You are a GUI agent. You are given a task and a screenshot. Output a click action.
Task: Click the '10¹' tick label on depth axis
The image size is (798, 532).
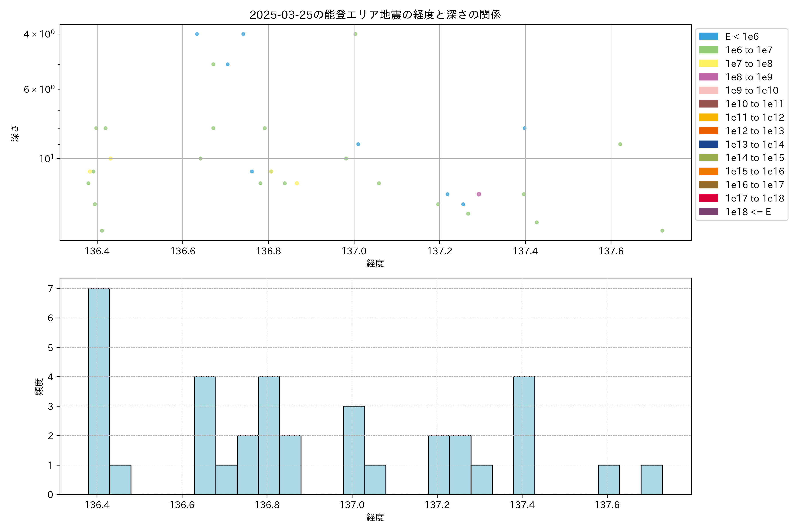(47, 158)
